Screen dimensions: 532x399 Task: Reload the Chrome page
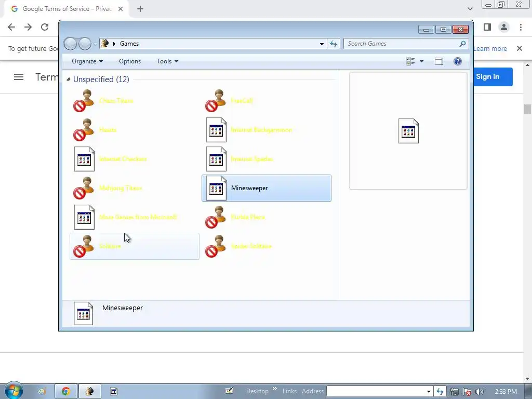click(x=45, y=27)
